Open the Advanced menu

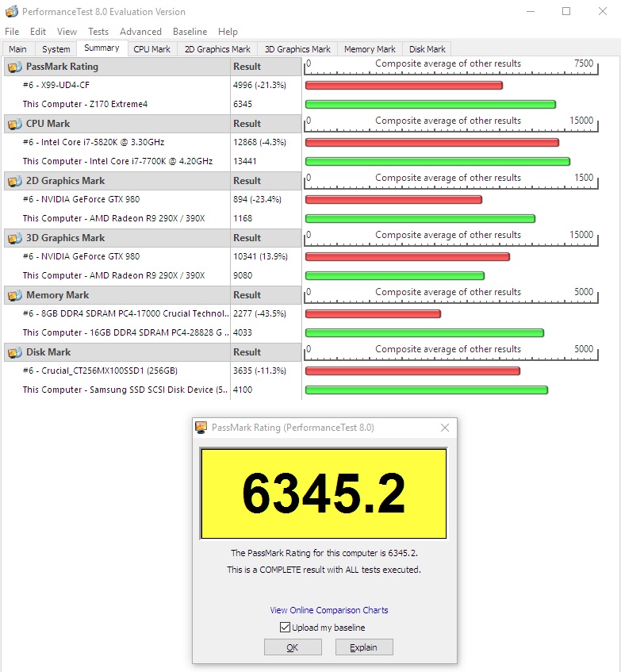tap(140, 31)
